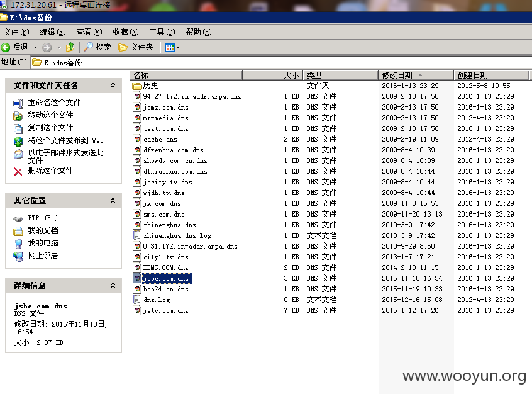Open the 帮助(H) menu

click(x=199, y=32)
